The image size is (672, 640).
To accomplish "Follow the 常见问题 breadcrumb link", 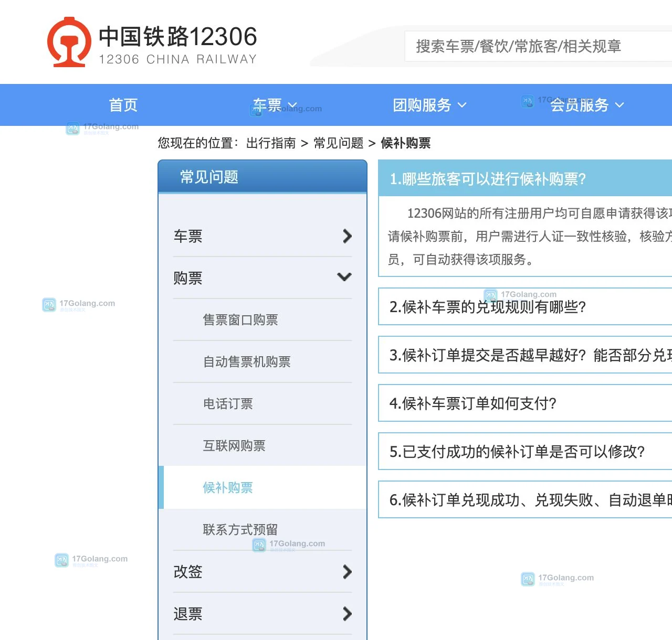I will click(339, 143).
